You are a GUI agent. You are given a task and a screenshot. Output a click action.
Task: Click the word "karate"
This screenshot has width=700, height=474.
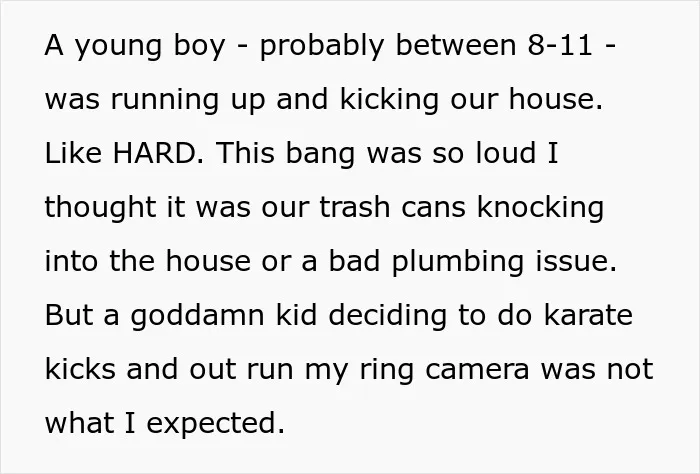click(588, 315)
